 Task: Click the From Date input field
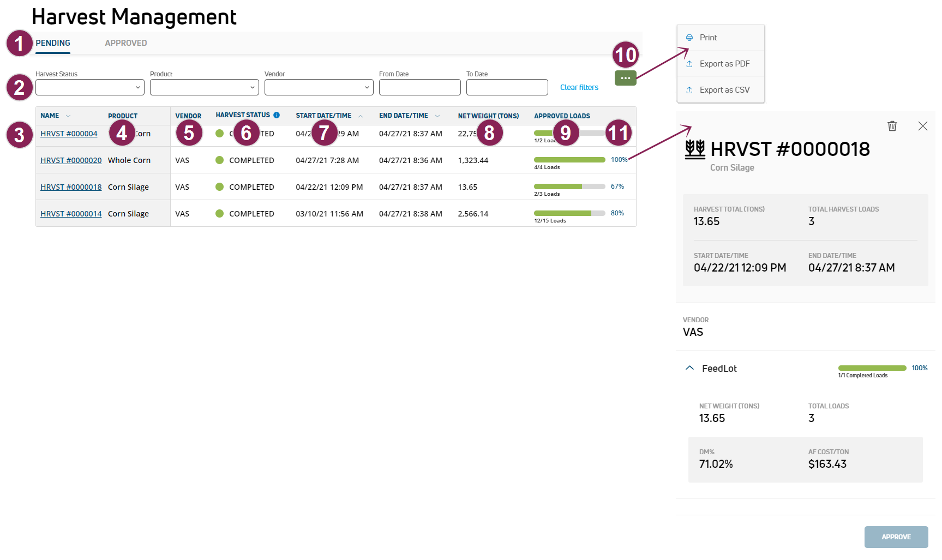tap(419, 87)
